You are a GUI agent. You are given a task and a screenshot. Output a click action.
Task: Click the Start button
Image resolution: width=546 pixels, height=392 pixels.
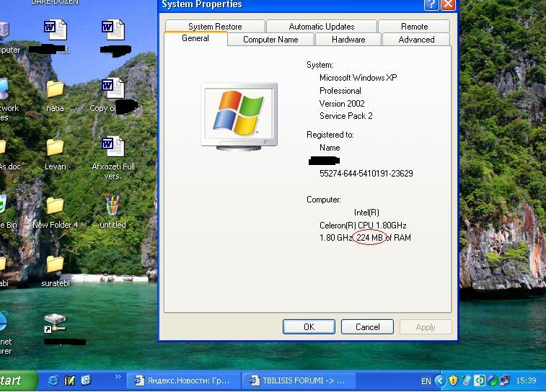coord(16,380)
